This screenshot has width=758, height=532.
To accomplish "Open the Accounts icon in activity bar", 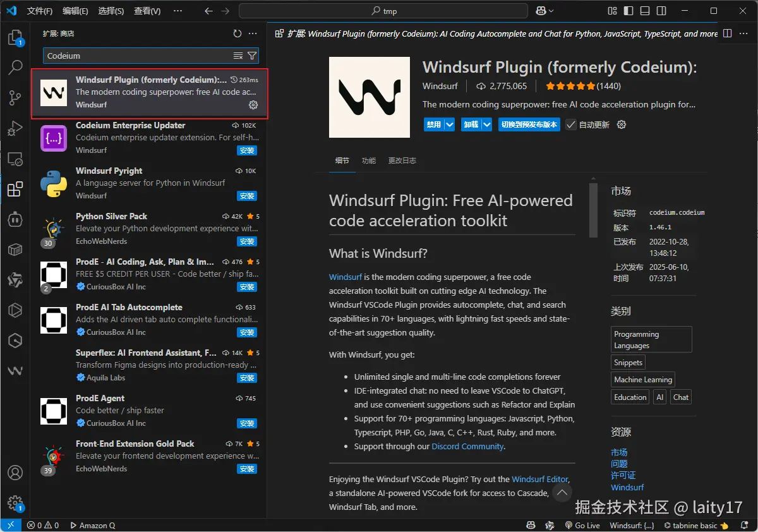I will pos(15,473).
